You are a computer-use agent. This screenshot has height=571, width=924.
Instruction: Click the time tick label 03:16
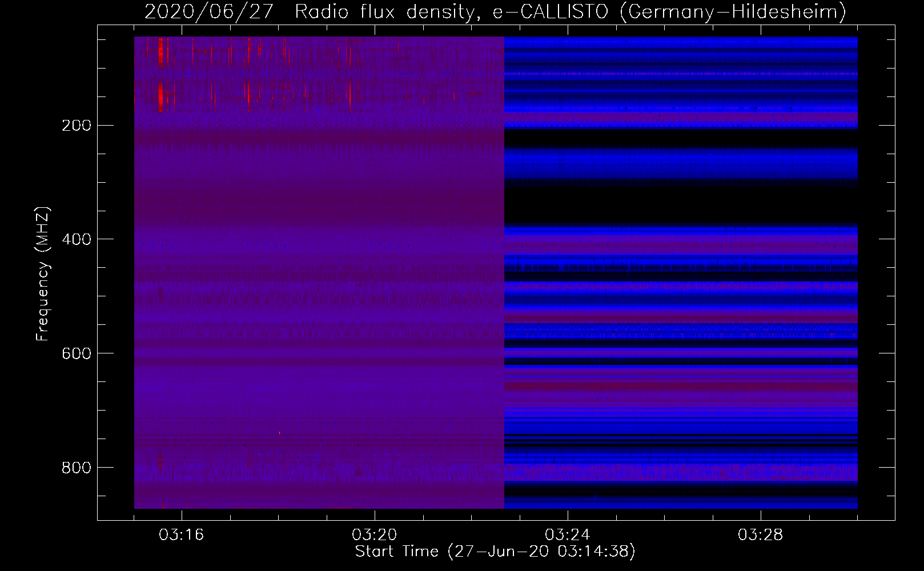coord(182,535)
